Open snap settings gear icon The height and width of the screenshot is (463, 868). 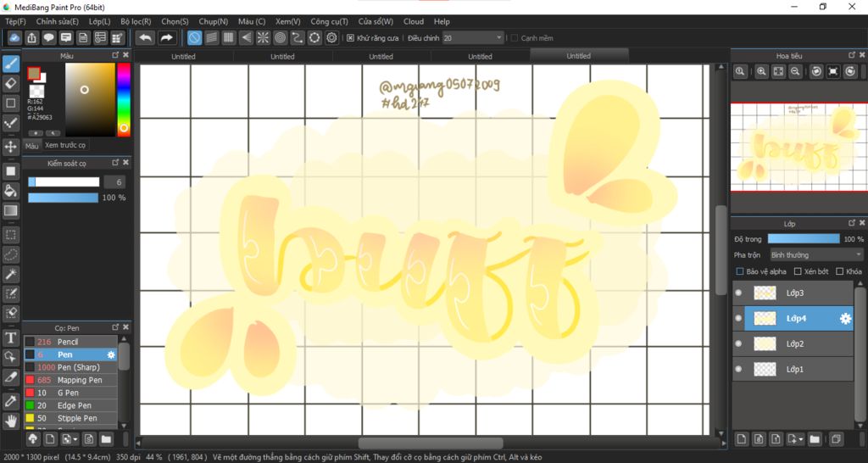pyautogui.click(x=331, y=37)
